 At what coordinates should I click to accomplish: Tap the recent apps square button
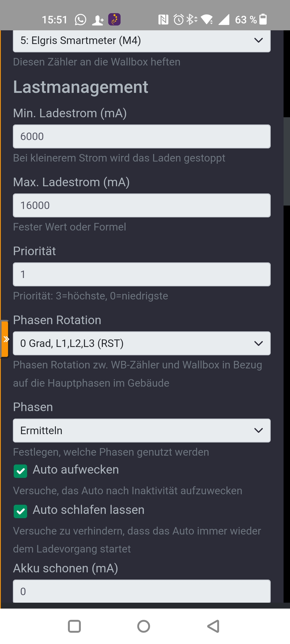pos(74,626)
